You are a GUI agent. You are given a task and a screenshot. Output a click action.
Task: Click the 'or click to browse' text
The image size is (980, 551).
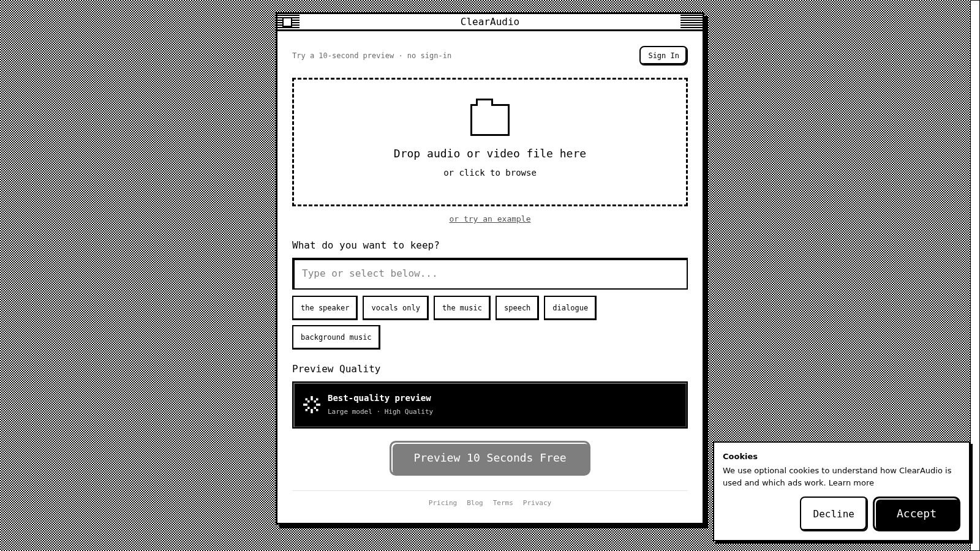(490, 173)
